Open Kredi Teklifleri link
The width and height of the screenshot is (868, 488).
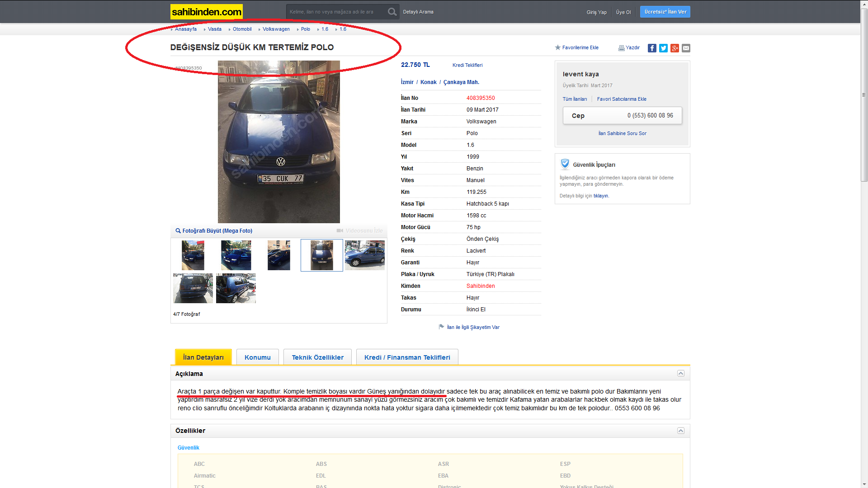(x=467, y=65)
